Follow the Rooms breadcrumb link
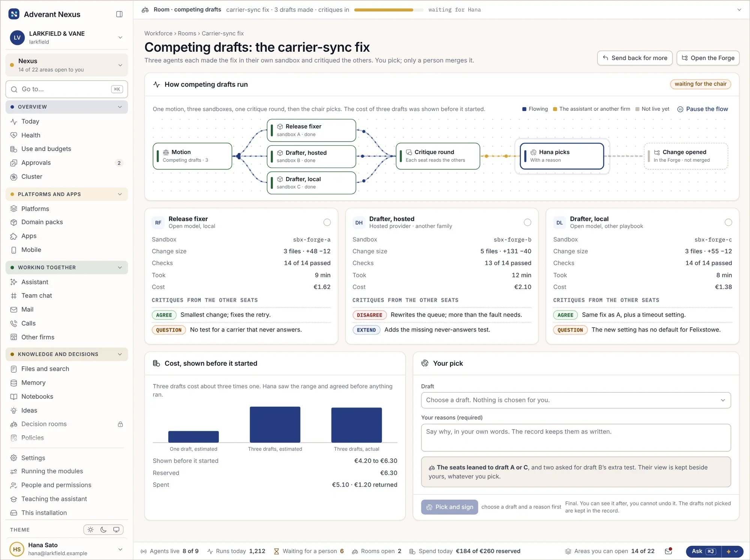Screen dimensions: 750x560 [187, 33]
